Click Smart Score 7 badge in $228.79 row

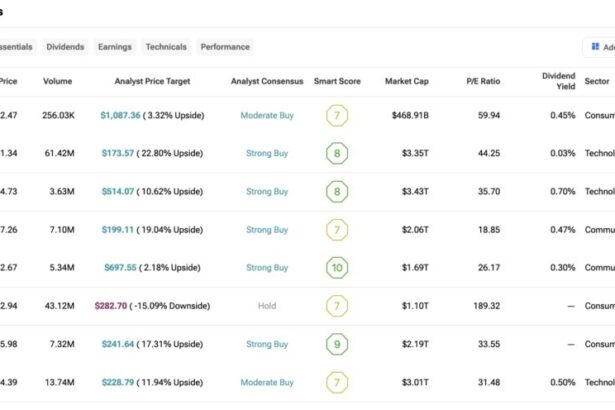click(x=337, y=382)
